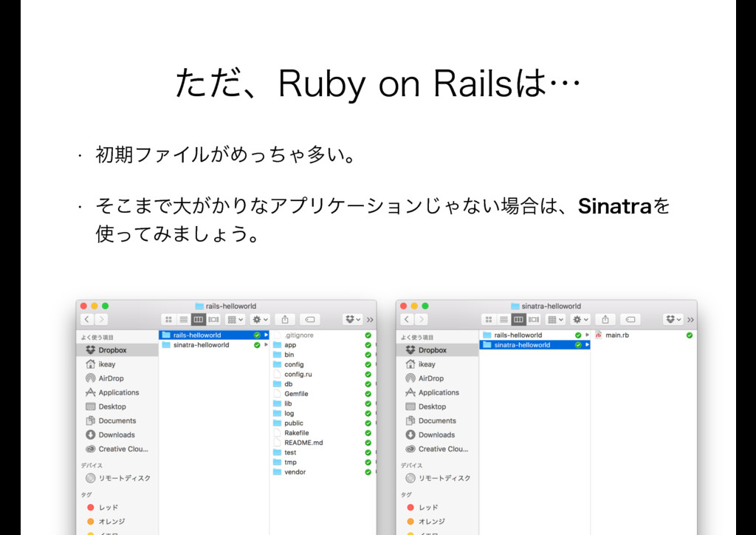Select レッド tag in sinatra-helloworld window sidebar
The height and width of the screenshot is (535, 756).
pos(437,508)
